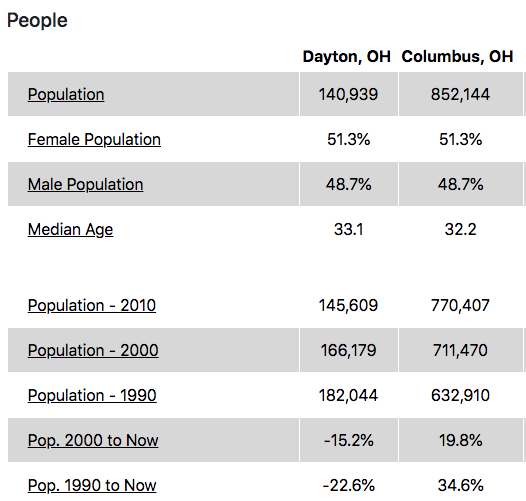The height and width of the screenshot is (501, 526).
Task: Open the Pop. 2000 to Now link
Action: pyautogui.click(x=93, y=440)
